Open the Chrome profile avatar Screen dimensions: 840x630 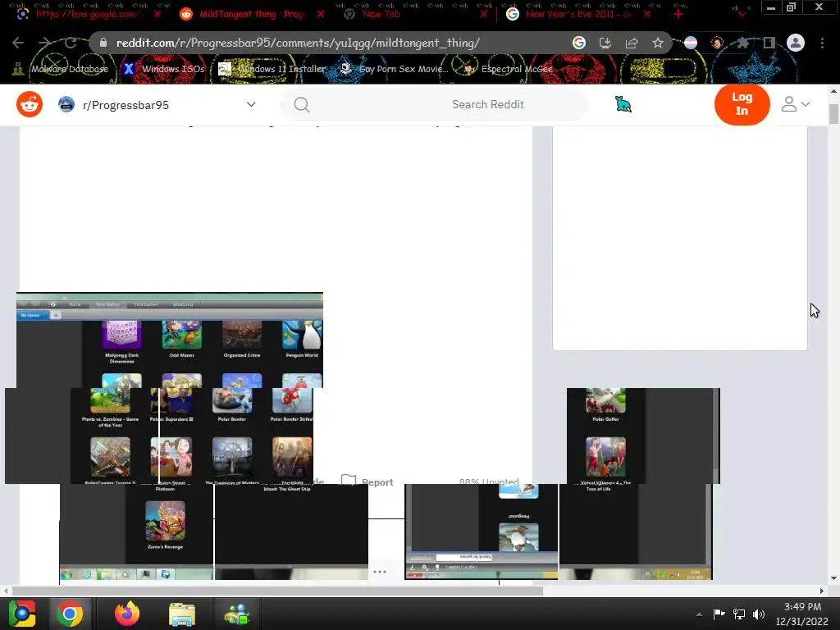tap(796, 43)
